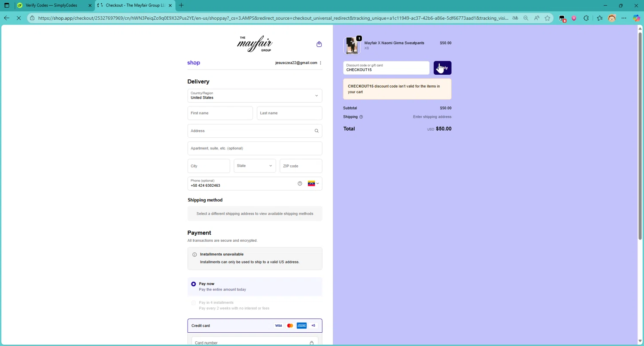Click the Shipping info question mark icon
This screenshot has height=346, width=644.
(x=361, y=117)
